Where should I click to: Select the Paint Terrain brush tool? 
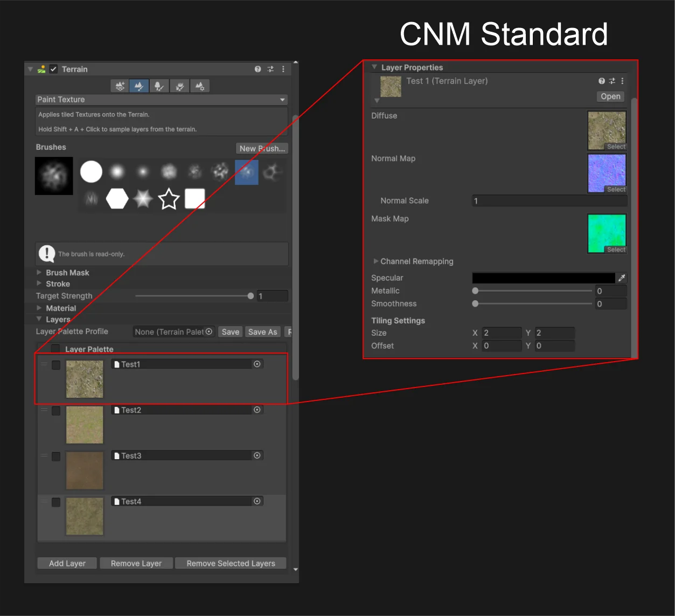(x=139, y=86)
